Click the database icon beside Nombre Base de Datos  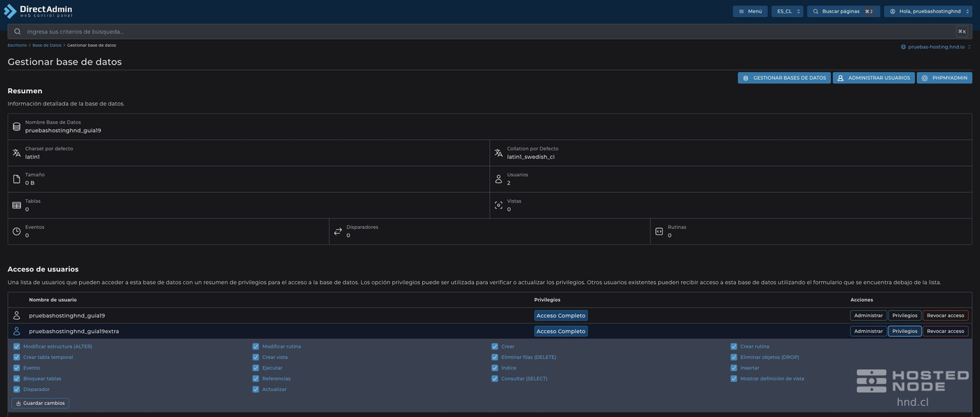[17, 127]
